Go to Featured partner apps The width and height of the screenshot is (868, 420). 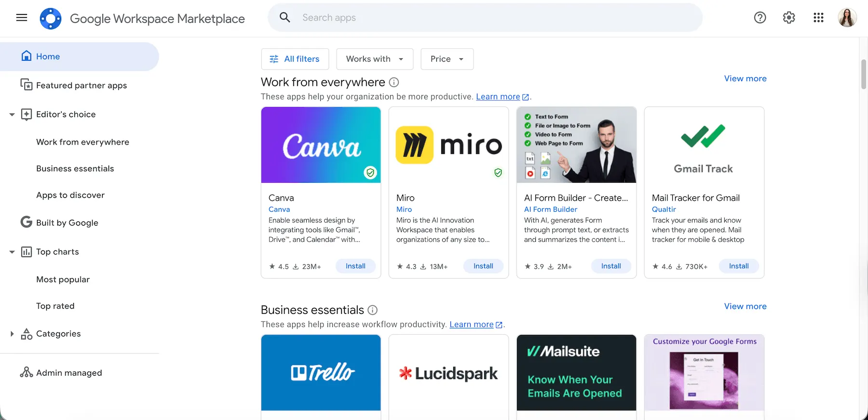(x=81, y=85)
